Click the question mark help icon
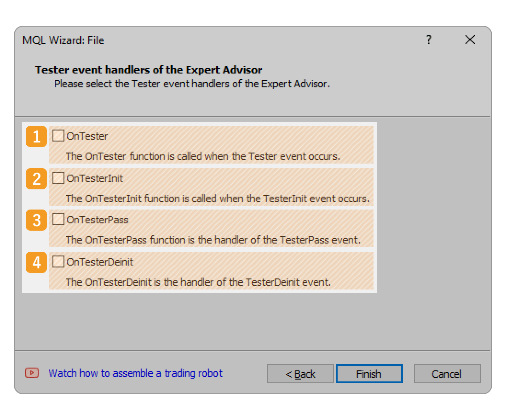The height and width of the screenshot is (420, 506). [x=428, y=40]
